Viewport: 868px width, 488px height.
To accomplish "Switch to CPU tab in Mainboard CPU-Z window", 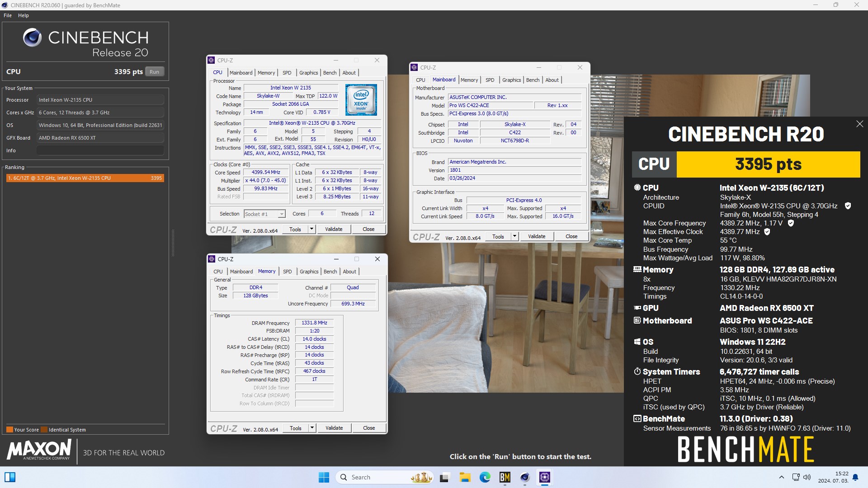I will [x=420, y=80].
